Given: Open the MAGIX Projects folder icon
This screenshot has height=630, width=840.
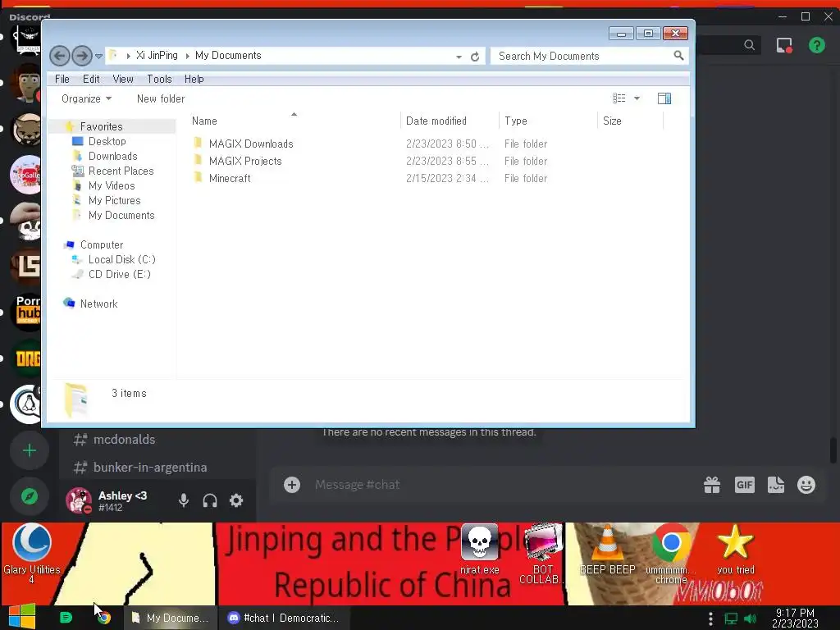Looking at the screenshot, I should click(x=198, y=160).
